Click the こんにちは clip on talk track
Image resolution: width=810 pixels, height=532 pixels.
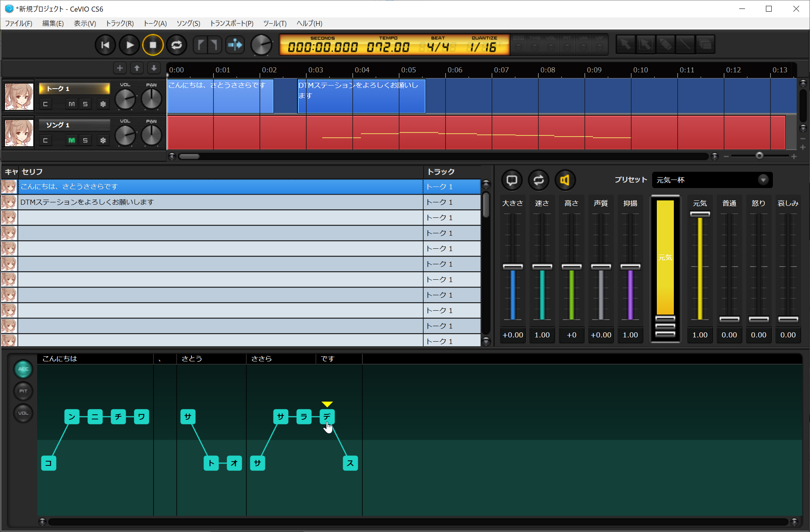tap(220, 96)
